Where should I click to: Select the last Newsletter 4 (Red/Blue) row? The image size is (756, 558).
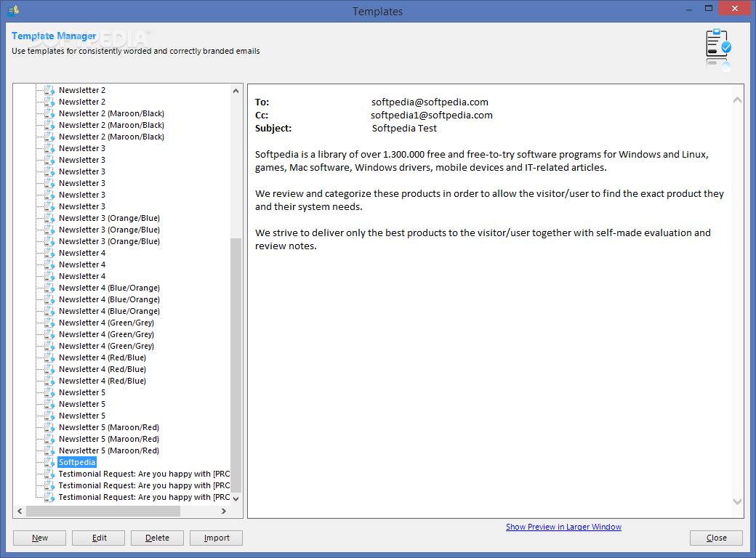click(x=102, y=381)
